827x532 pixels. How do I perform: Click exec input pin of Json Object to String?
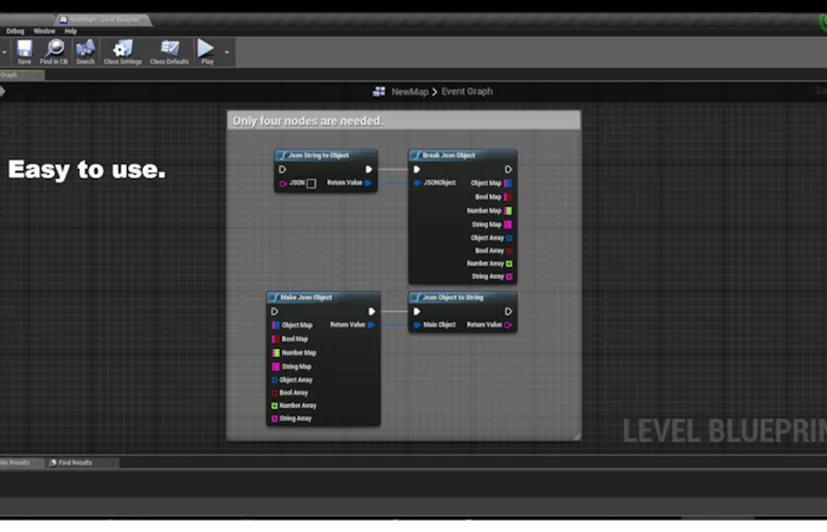pos(417,312)
